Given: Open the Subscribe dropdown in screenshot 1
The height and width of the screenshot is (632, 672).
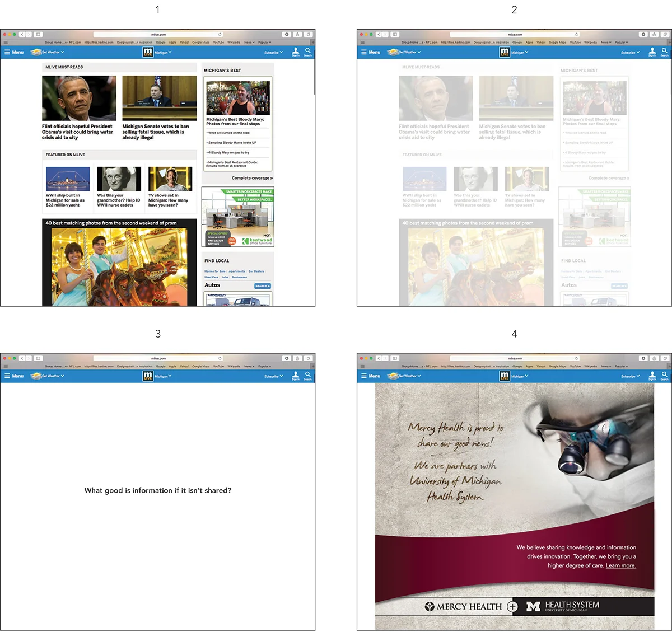Looking at the screenshot, I should tap(274, 53).
